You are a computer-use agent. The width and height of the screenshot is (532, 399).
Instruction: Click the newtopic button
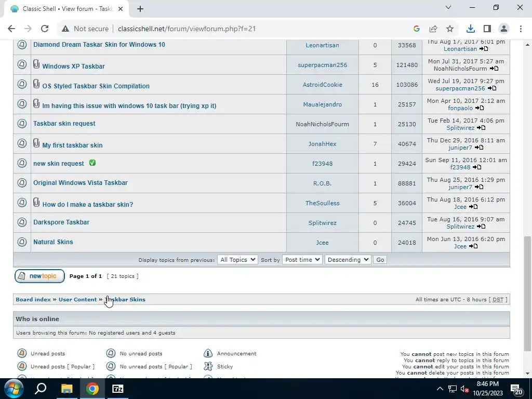point(39,276)
